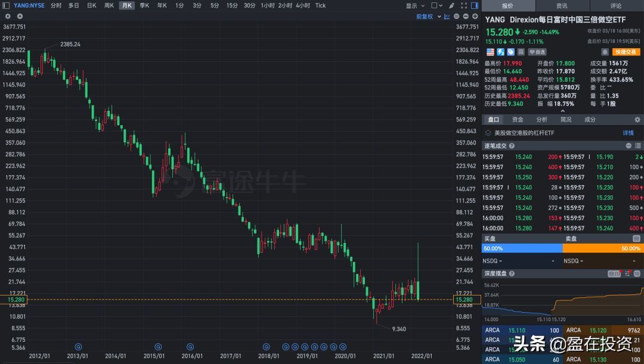644x364 pixels.
Task: Add stock to 自选 watchlist
Action: coord(537,52)
